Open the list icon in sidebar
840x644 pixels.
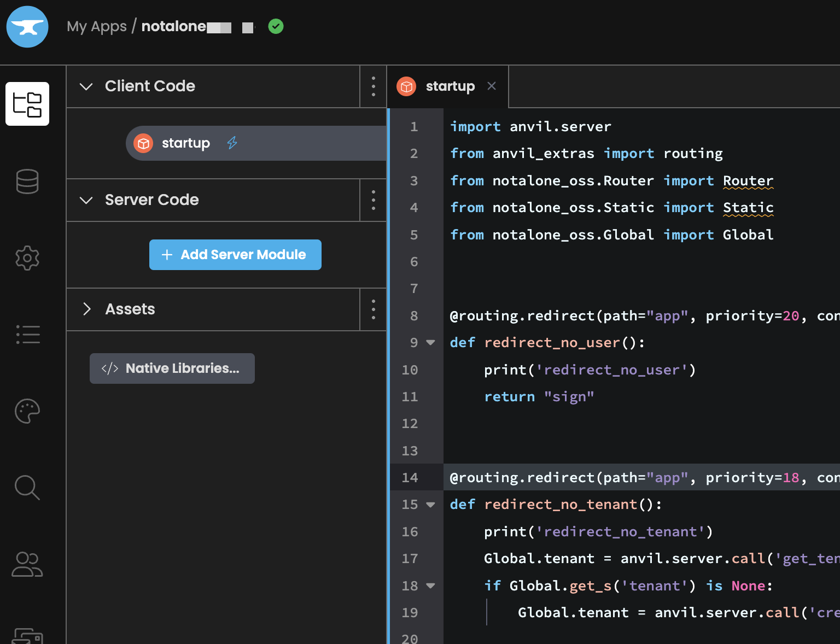(28, 334)
